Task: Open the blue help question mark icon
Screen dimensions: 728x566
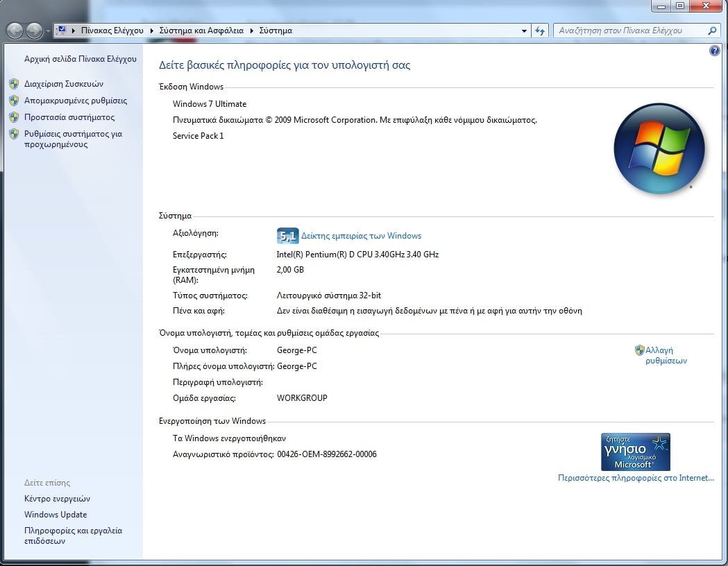Action: (x=715, y=51)
